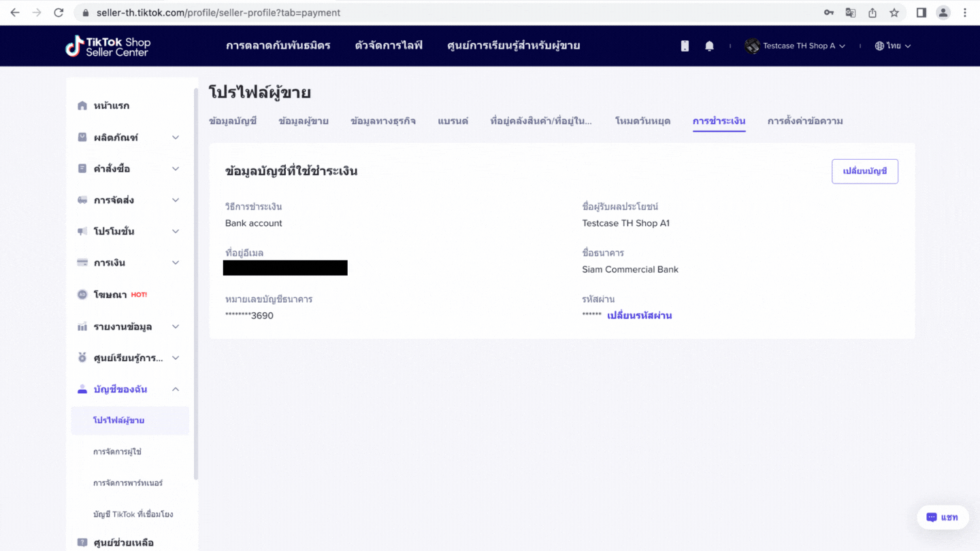The height and width of the screenshot is (551, 980).
Task: Open the แชท chat widget
Action: pyautogui.click(x=943, y=518)
